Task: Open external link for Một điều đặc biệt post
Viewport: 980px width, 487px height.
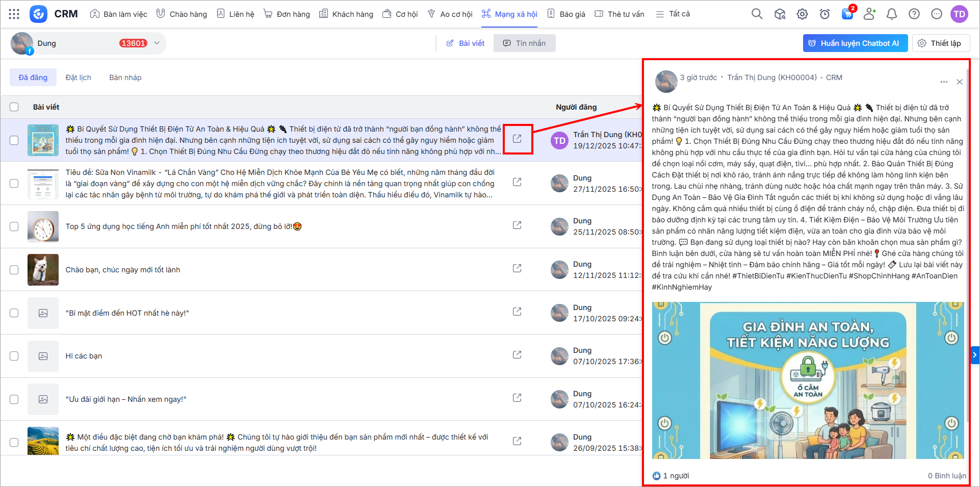Action: (x=517, y=441)
